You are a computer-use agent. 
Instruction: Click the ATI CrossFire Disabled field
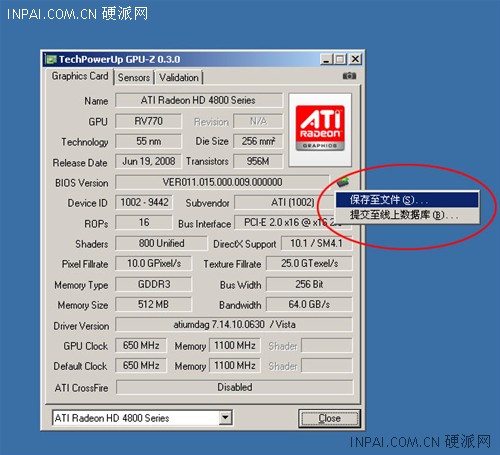pos(234,387)
